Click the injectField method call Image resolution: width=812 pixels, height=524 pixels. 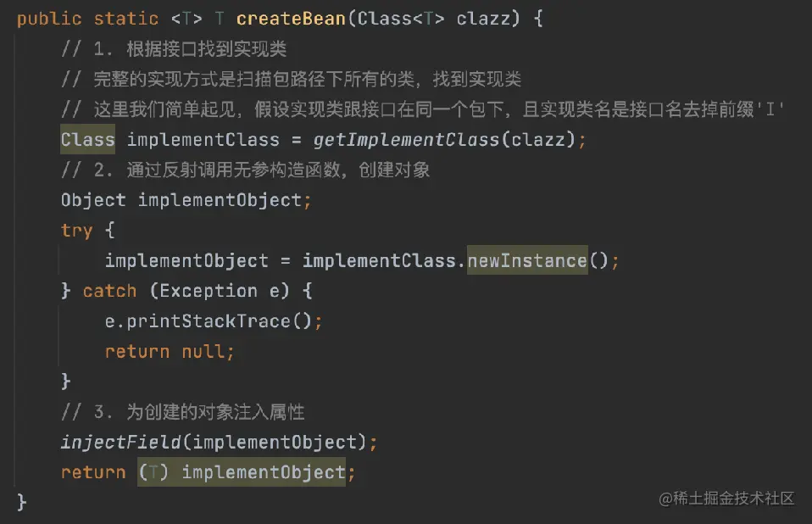point(120,443)
